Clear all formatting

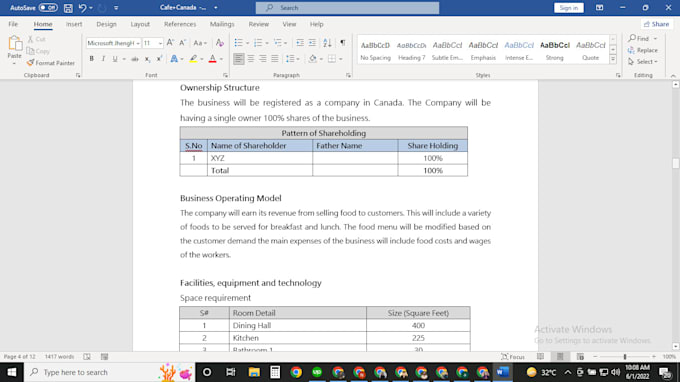point(220,42)
